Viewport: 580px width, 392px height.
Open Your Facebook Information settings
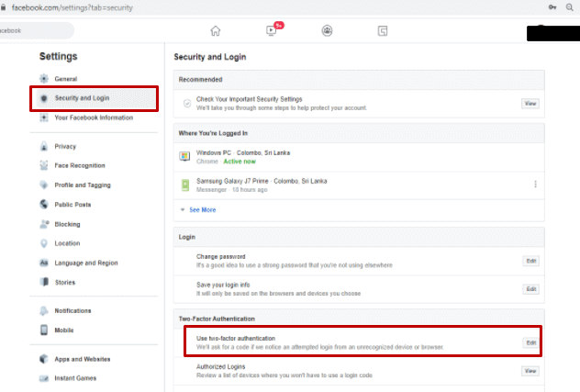[x=94, y=118]
